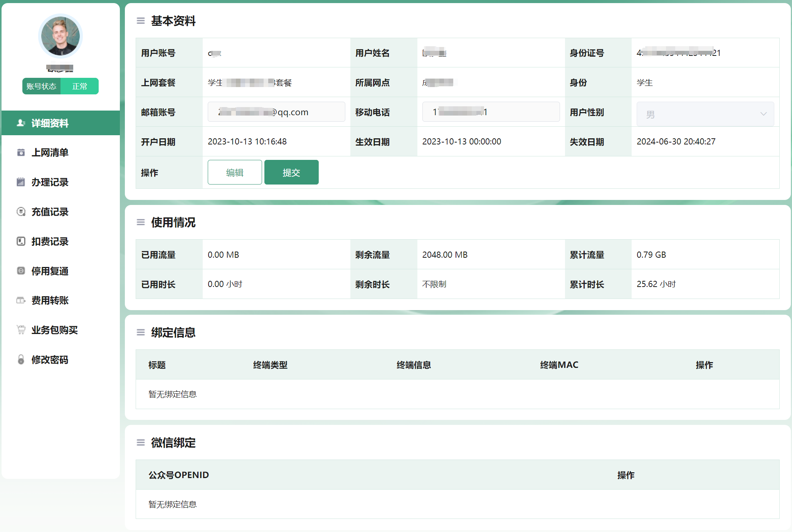Click the coin icon beside 充值记录

coord(21,211)
